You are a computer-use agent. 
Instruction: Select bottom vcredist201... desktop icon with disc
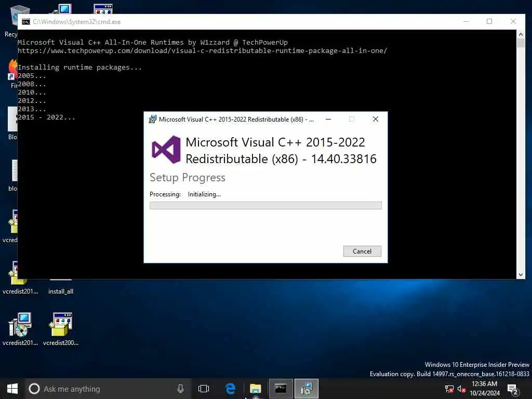point(20,329)
